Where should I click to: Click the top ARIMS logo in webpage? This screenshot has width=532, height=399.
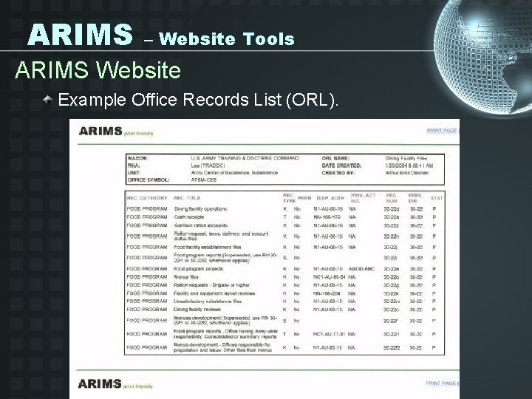[100, 131]
